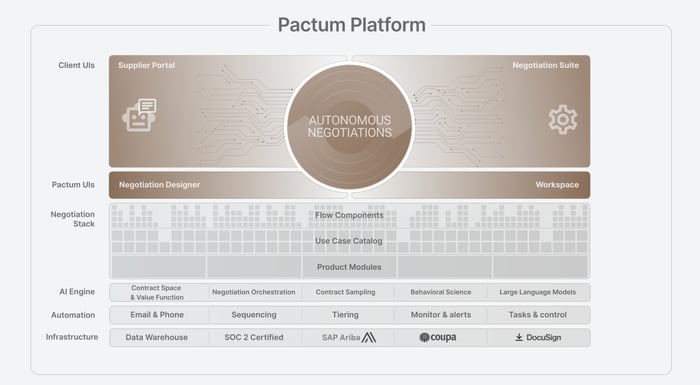Select the Negotiation Orchestration cell
The width and height of the screenshot is (700, 385).
pyautogui.click(x=254, y=292)
